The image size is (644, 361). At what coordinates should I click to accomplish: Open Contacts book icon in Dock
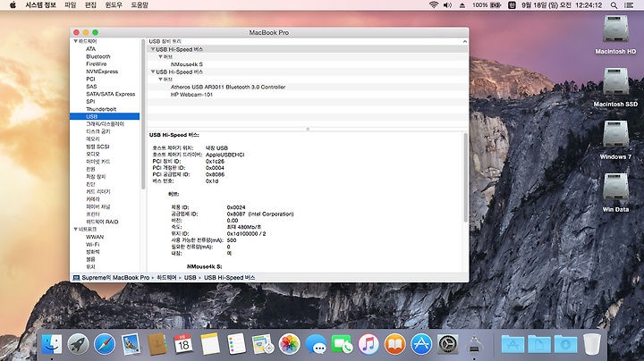(x=157, y=344)
